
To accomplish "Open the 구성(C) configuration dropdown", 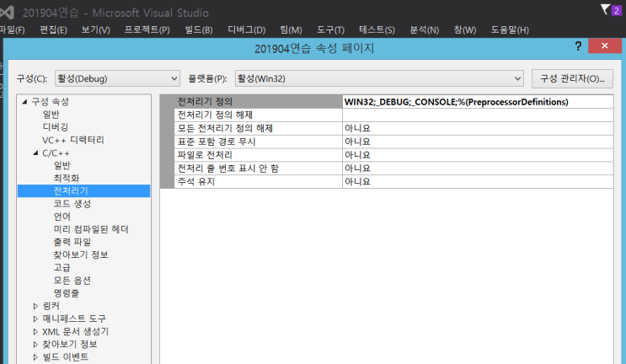I will click(117, 78).
